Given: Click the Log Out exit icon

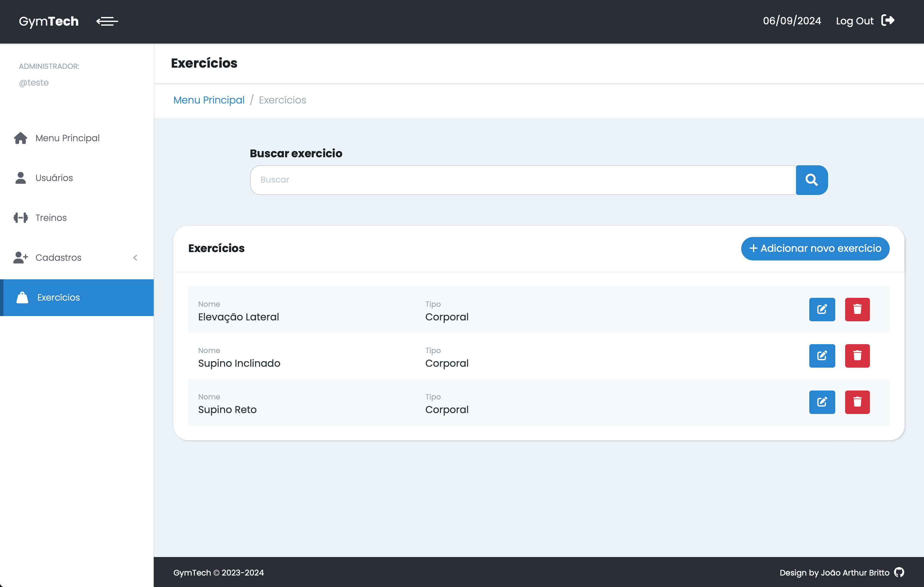Looking at the screenshot, I should click(x=888, y=20).
